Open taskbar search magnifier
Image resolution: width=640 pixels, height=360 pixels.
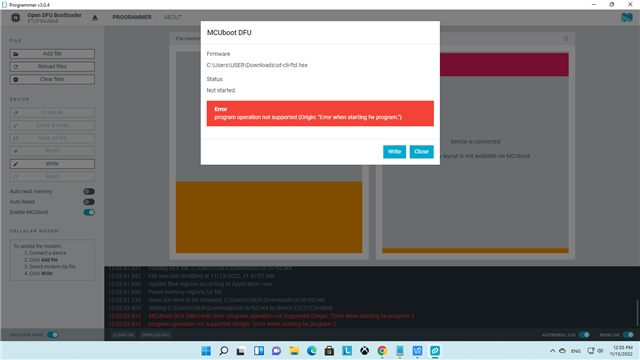coord(224,351)
